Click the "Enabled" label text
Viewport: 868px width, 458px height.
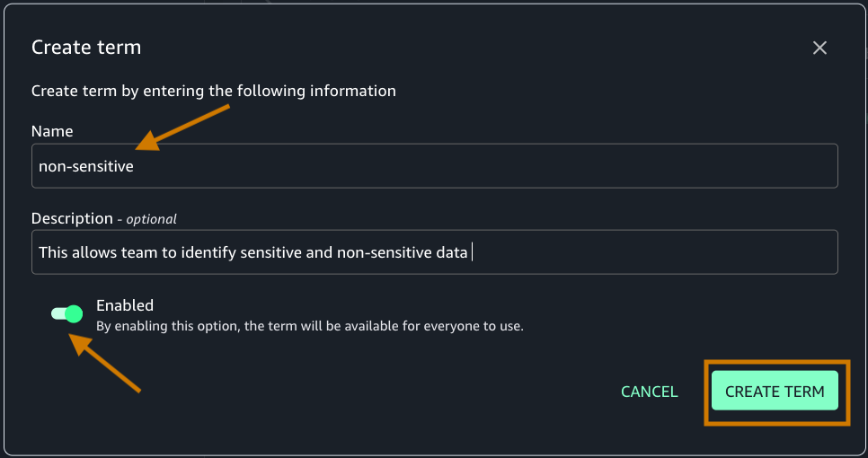coord(125,305)
